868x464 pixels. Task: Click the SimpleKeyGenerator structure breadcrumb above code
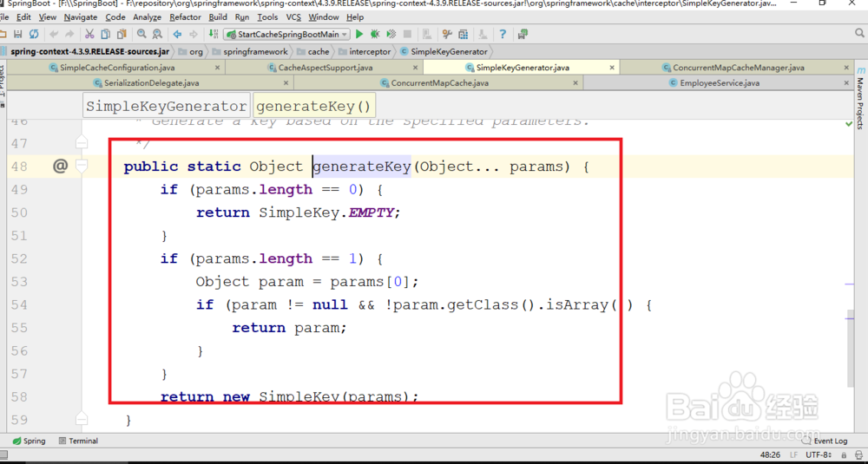coord(167,106)
